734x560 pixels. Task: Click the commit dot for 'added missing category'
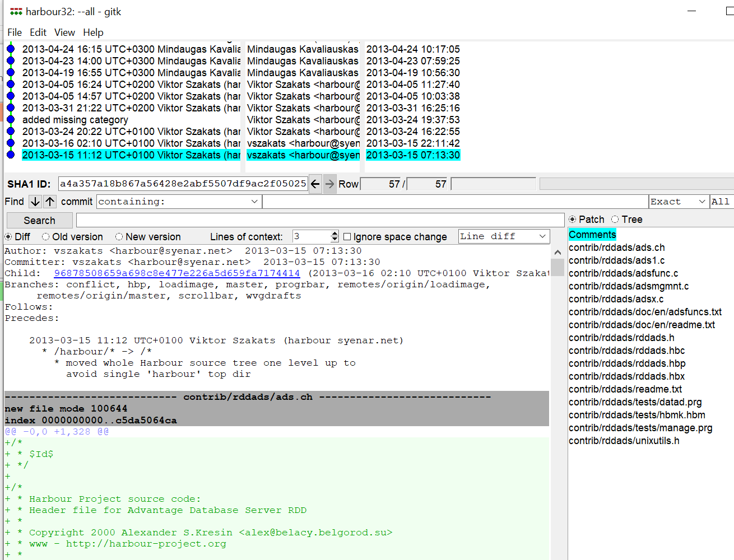tap(11, 119)
